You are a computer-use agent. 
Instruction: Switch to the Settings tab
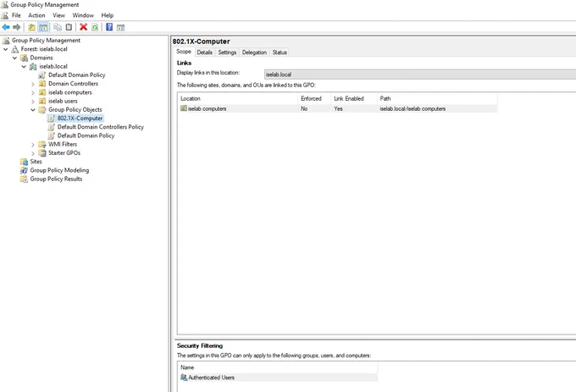pyautogui.click(x=227, y=52)
